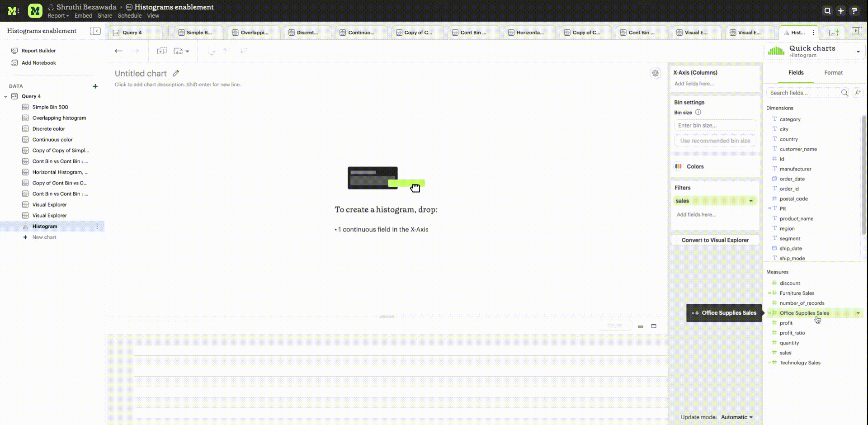Expand the sales filter dropdown
The image size is (868, 425).
pyautogui.click(x=751, y=201)
